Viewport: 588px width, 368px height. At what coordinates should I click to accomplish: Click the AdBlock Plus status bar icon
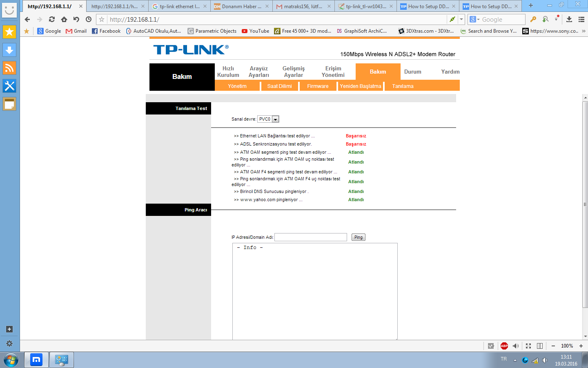coord(504,346)
